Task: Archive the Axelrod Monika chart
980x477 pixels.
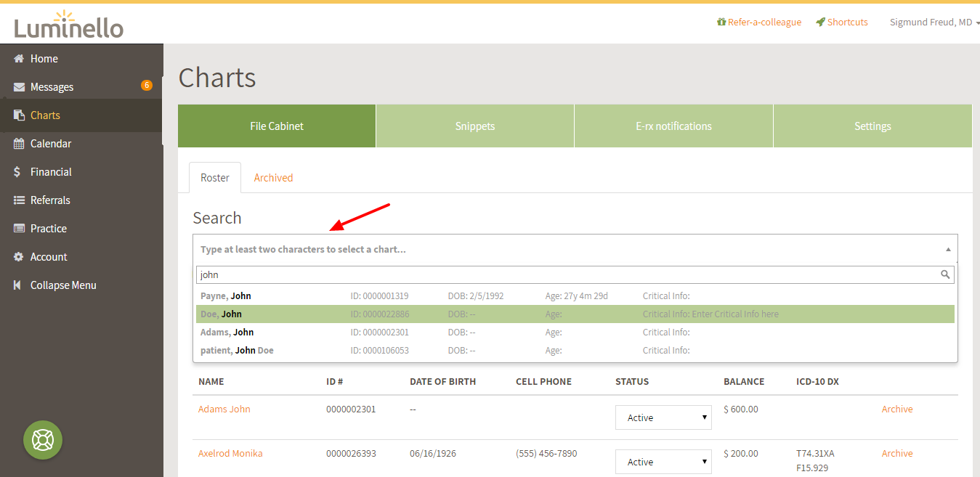Action: pos(897,453)
